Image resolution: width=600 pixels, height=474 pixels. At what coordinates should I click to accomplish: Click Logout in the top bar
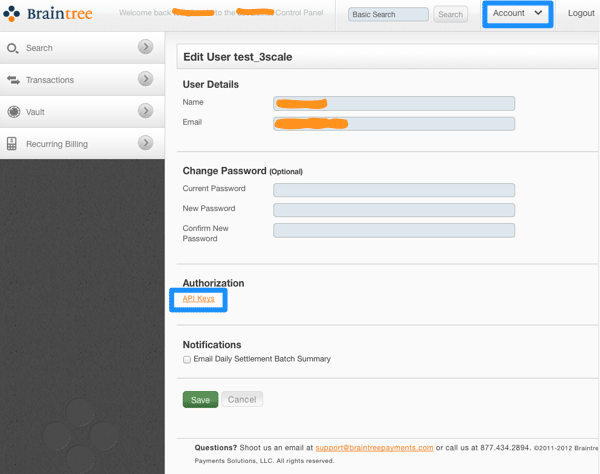pyautogui.click(x=581, y=13)
